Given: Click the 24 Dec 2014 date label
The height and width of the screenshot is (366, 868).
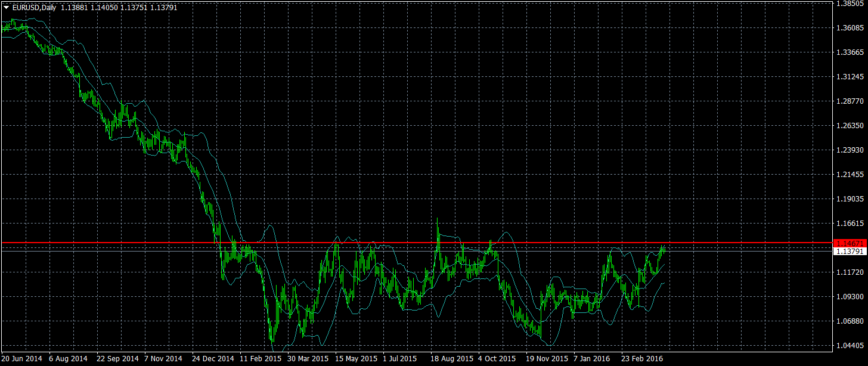Looking at the screenshot, I should click(213, 359).
